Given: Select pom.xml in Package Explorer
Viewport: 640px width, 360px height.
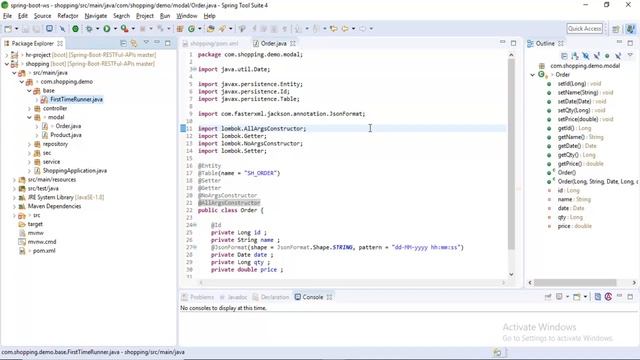Looking at the screenshot, I should 44,251.
